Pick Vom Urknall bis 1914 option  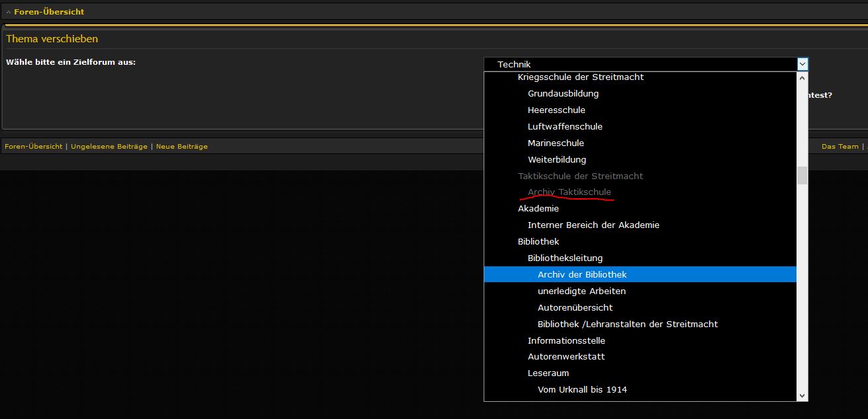point(582,390)
